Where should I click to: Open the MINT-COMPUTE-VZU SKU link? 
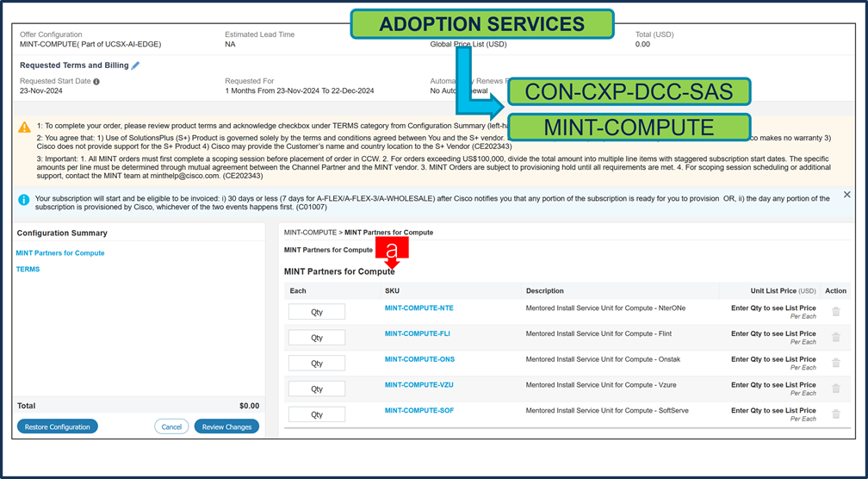pyautogui.click(x=419, y=384)
